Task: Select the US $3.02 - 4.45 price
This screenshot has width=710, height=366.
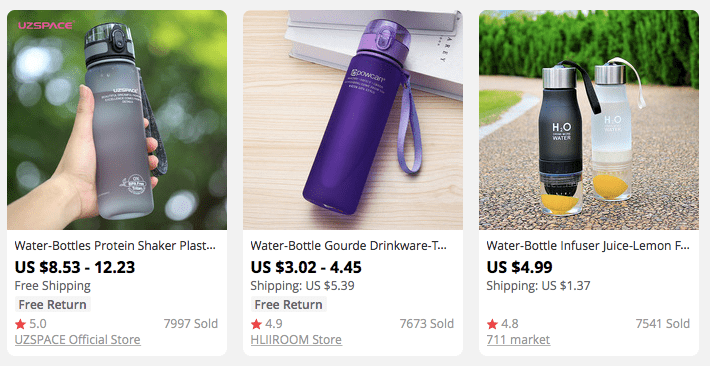Action: coord(306,267)
